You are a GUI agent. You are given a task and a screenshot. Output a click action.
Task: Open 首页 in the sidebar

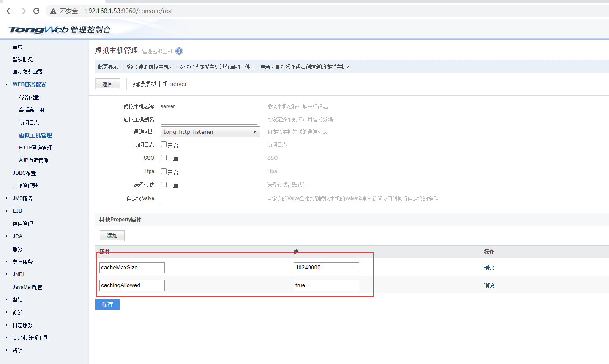click(x=17, y=46)
